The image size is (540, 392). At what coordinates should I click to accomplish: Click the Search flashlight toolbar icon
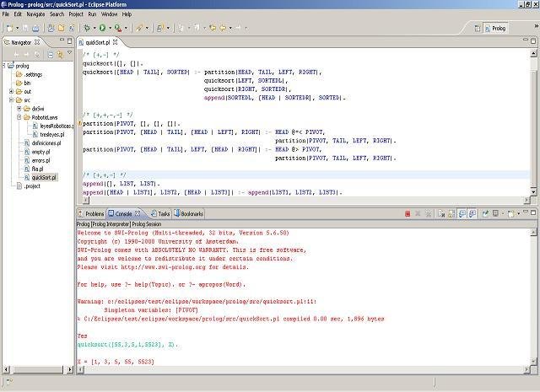pos(139,28)
